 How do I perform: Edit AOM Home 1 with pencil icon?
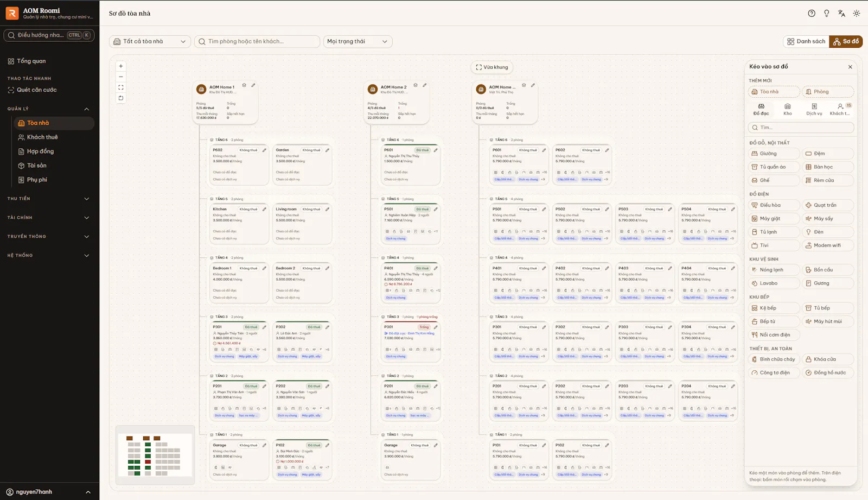[x=253, y=85]
